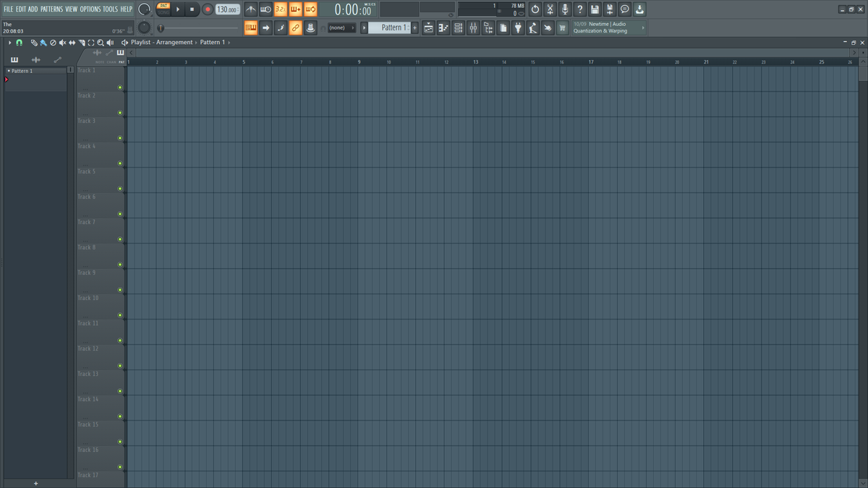868x488 pixels.
Task: Select the Zoom magnifier tool in Playlist
Action: point(101,43)
